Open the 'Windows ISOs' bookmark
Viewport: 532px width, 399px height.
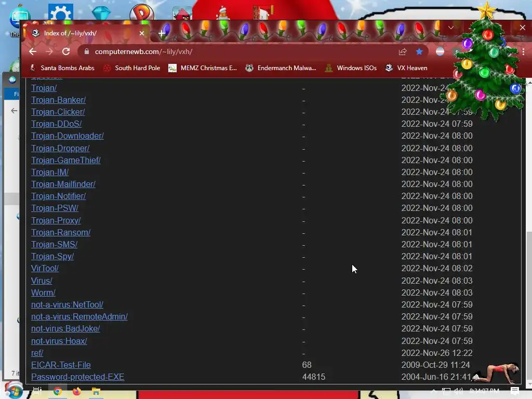click(351, 68)
